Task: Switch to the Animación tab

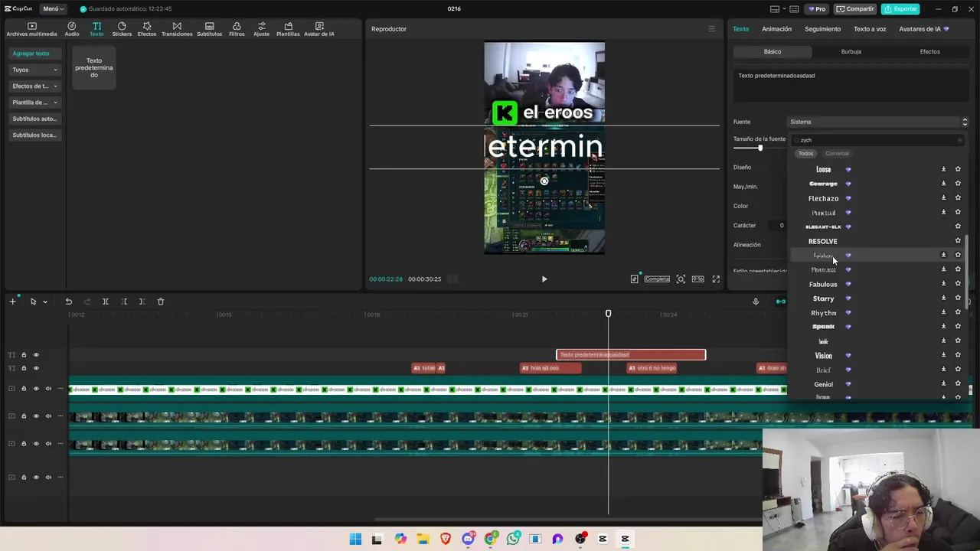Action: (776, 29)
